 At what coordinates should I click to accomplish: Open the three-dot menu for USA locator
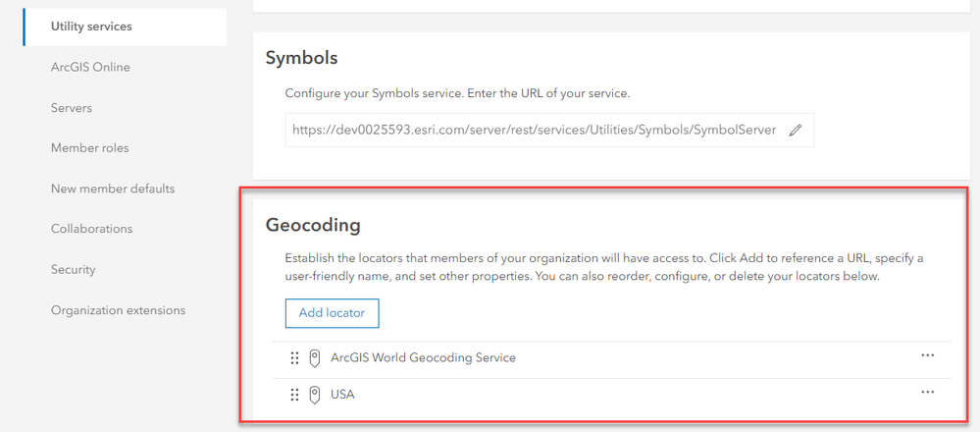coord(927,392)
